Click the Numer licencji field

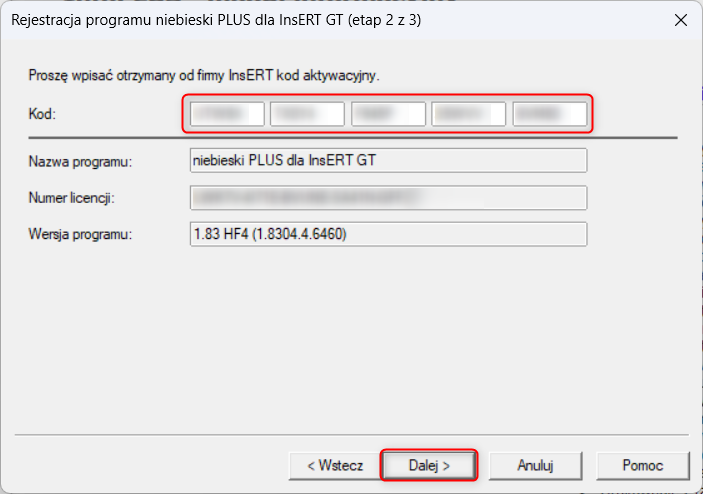[388, 198]
